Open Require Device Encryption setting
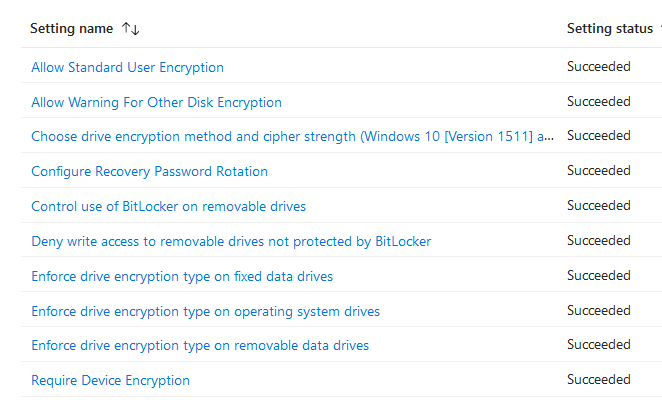Image resolution: width=662 pixels, height=415 pixels. (x=110, y=380)
